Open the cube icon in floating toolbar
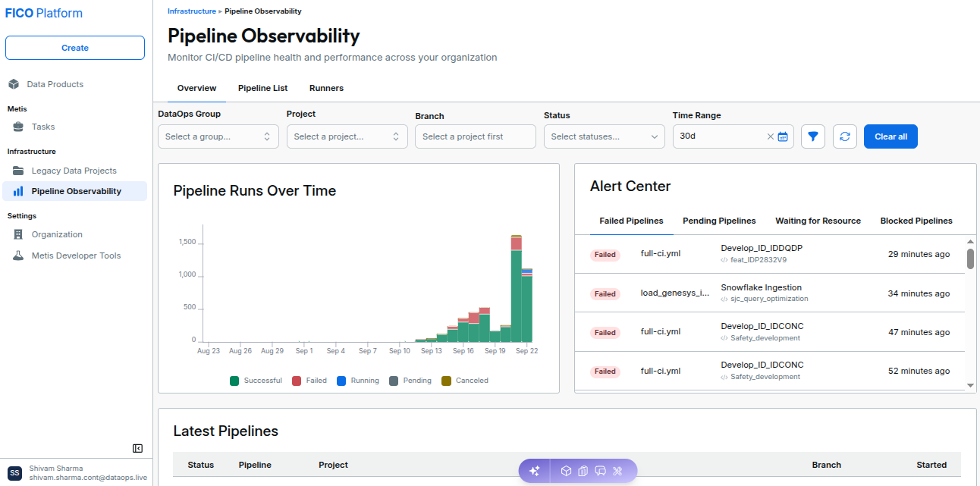 tap(566, 471)
